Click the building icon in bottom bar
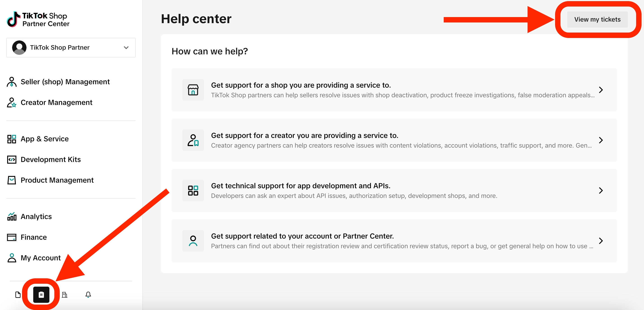The width and height of the screenshot is (644, 310). pyautogui.click(x=64, y=294)
